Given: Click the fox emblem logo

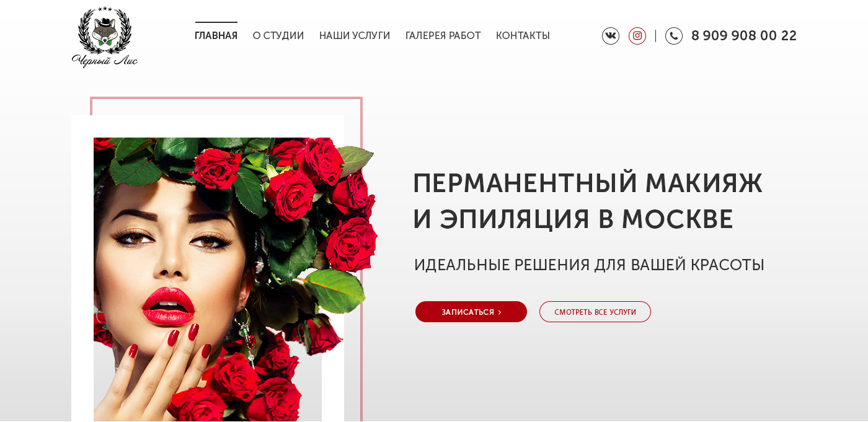Looking at the screenshot, I should [104, 30].
